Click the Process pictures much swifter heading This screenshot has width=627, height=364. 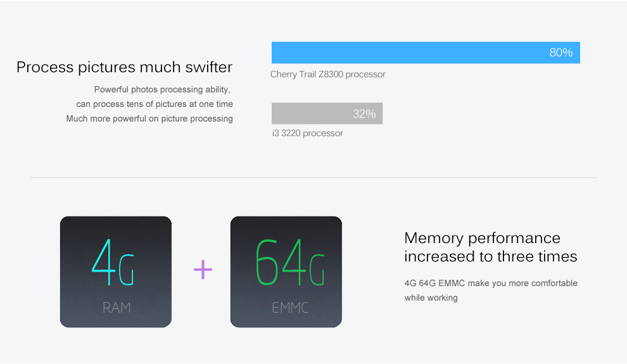124,67
